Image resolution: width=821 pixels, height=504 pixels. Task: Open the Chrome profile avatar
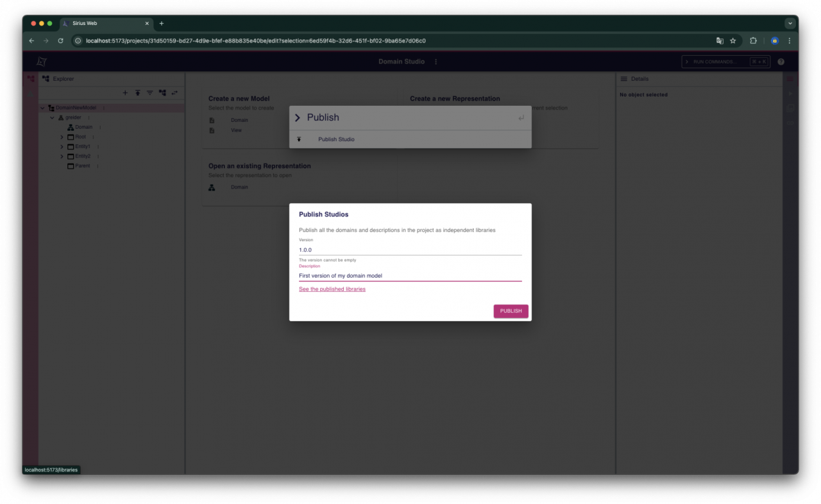coord(775,40)
